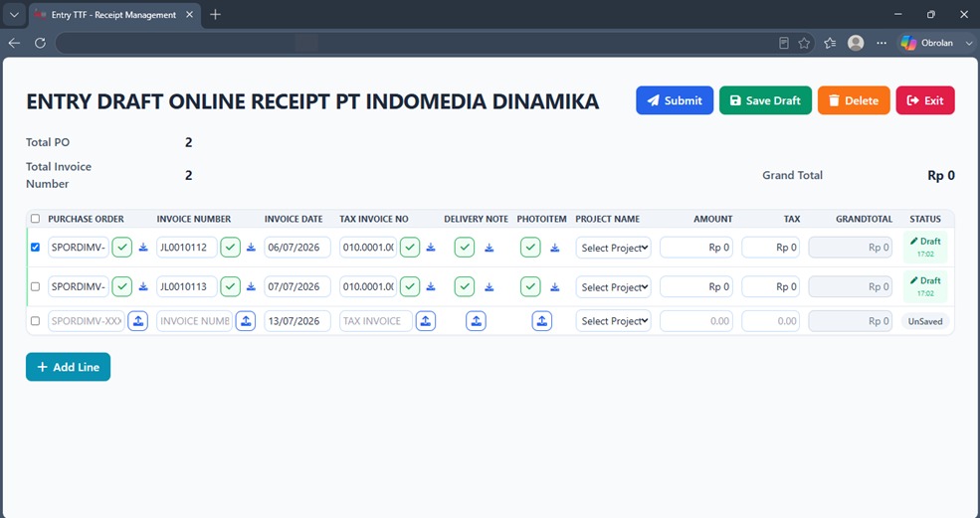This screenshot has width=980, height=518.
Task: Click the Save Draft button
Action: 765,100
